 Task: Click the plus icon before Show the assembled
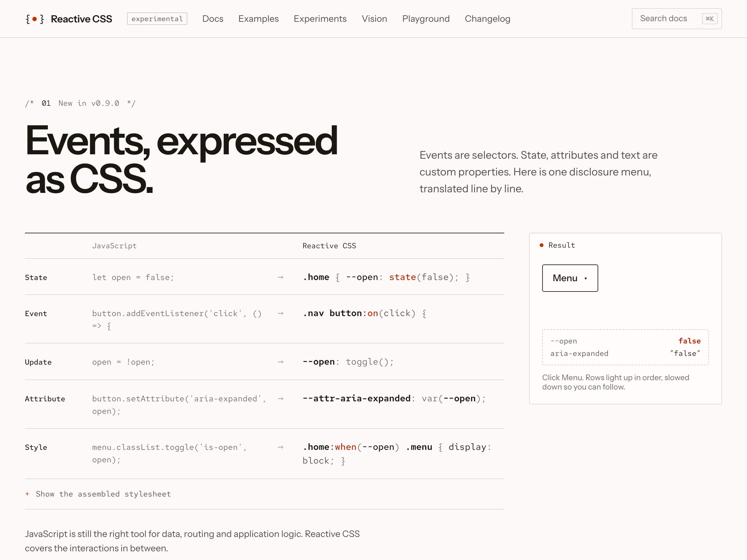(27, 494)
